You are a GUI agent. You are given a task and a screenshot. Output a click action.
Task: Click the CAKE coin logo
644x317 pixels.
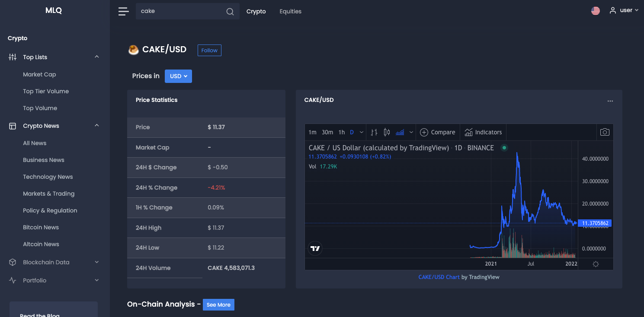133,50
